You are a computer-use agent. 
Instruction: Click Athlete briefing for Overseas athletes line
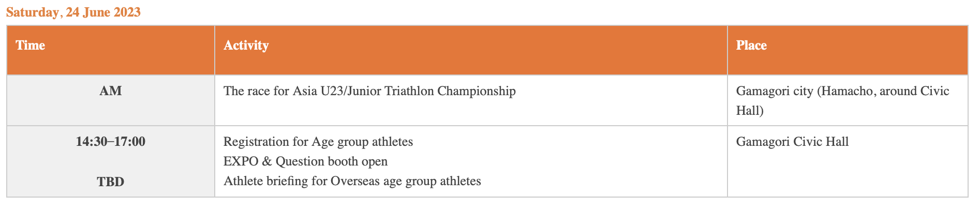pos(352,181)
